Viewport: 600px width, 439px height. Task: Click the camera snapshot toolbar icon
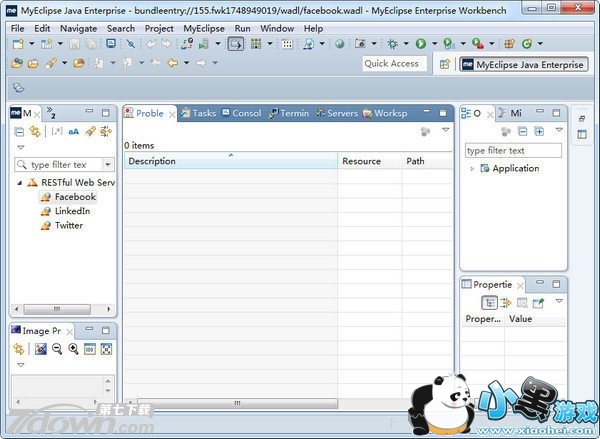(x=360, y=44)
